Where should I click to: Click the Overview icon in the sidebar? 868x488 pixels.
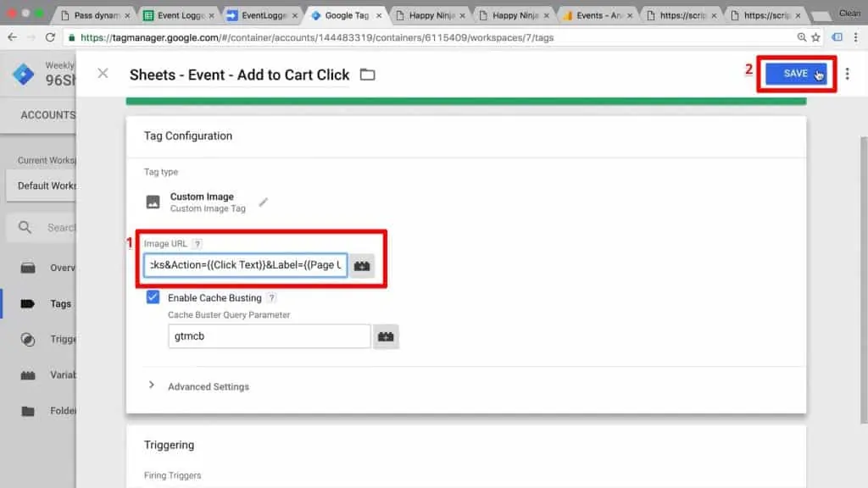[29, 268]
